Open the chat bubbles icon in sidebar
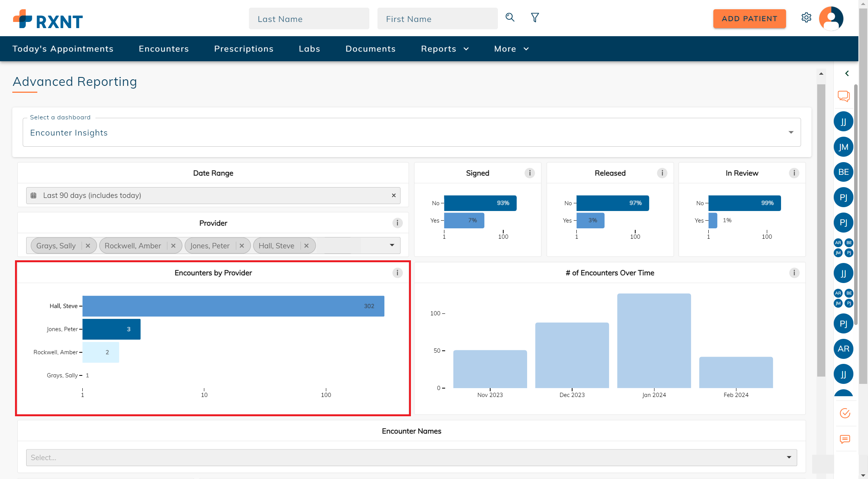The height and width of the screenshot is (479, 868). tap(844, 96)
